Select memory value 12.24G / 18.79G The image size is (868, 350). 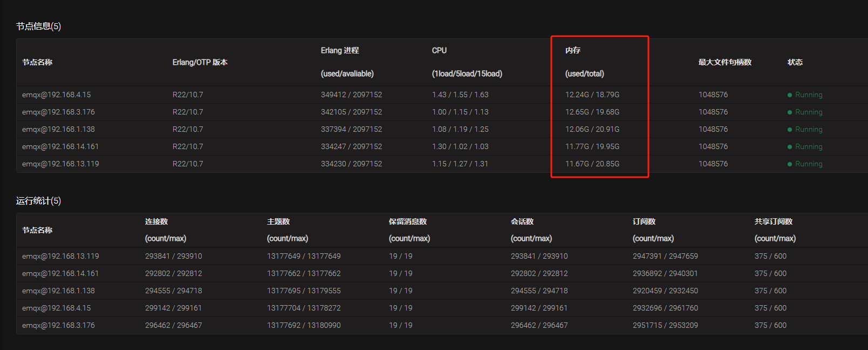tap(592, 95)
